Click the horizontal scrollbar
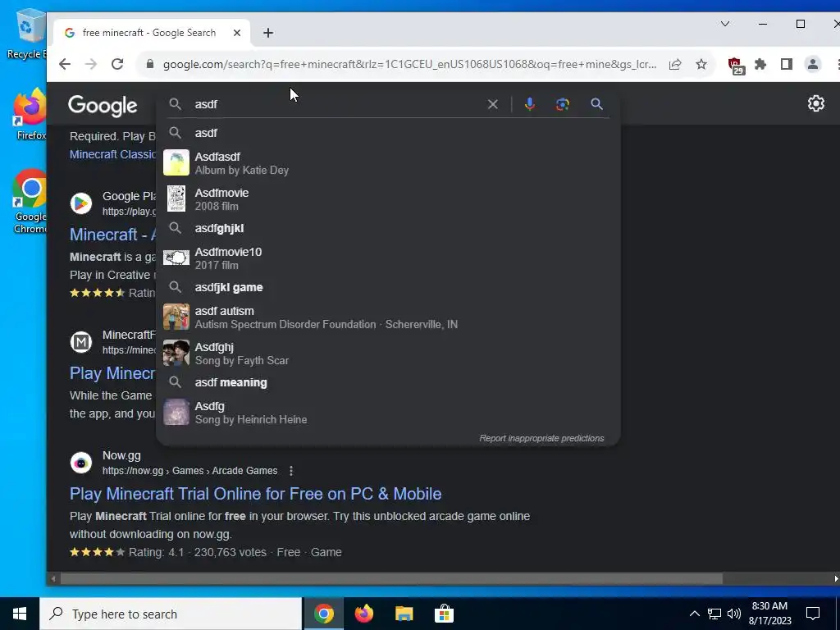This screenshot has width=840, height=630. click(x=391, y=578)
